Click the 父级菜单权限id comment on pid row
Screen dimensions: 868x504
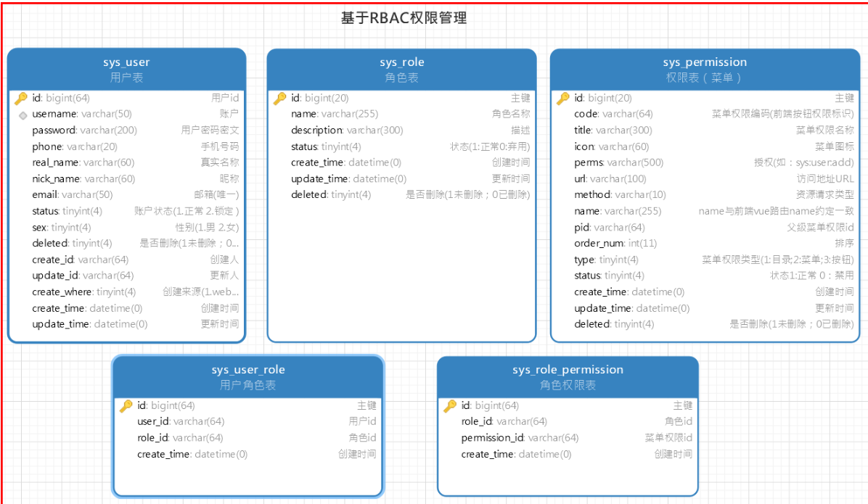pyautogui.click(x=820, y=228)
